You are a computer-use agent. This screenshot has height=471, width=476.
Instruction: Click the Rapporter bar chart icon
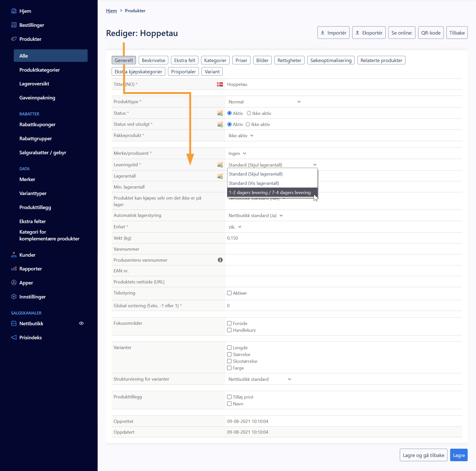(x=14, y=269)
